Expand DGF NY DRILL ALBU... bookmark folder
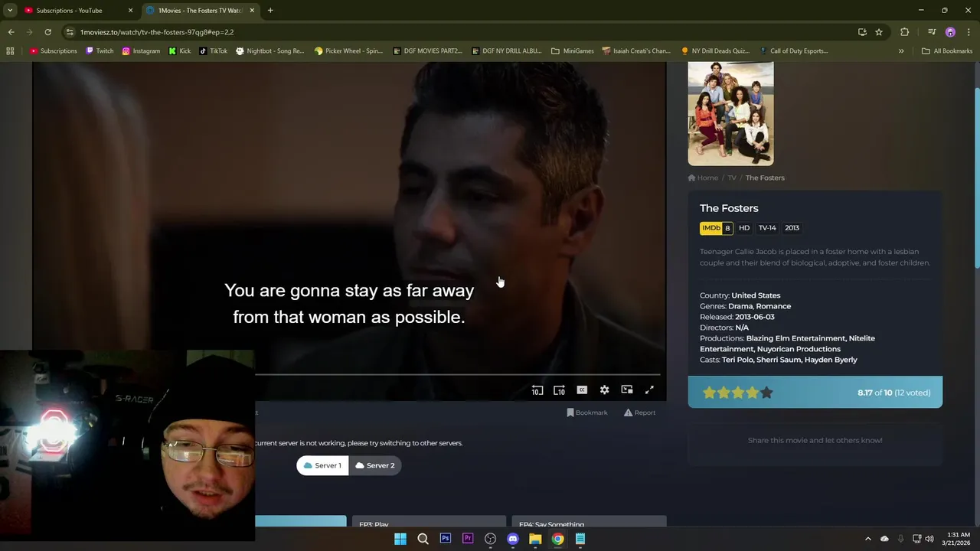The height and width of the screenshot is (551, 980). click(506, 51)
